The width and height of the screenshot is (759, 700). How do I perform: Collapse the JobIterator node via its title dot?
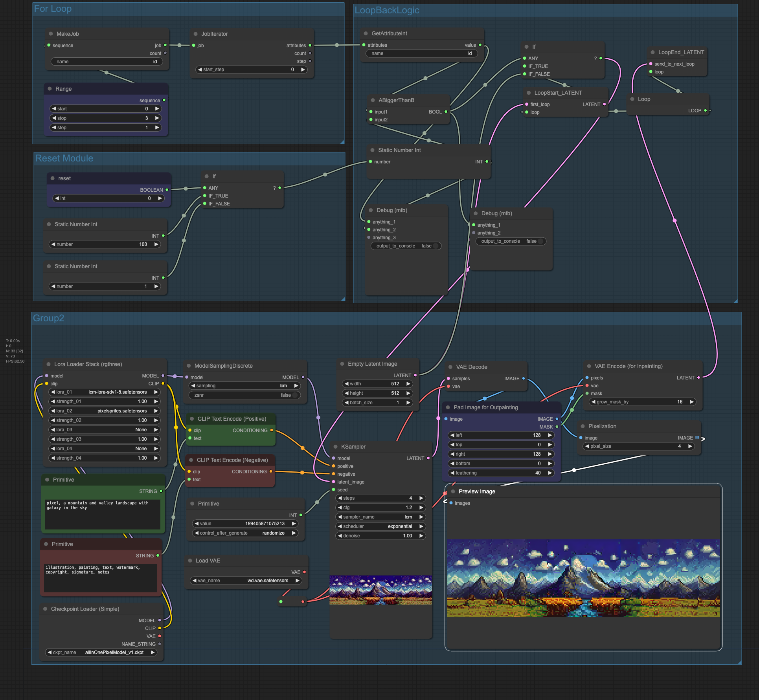point(196,34)
